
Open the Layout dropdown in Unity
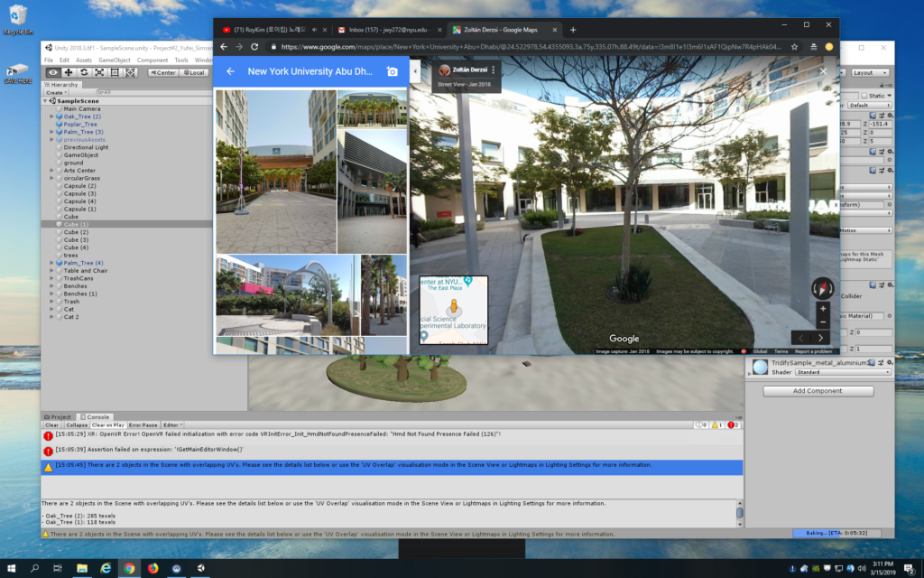click(x=869, y=72)
